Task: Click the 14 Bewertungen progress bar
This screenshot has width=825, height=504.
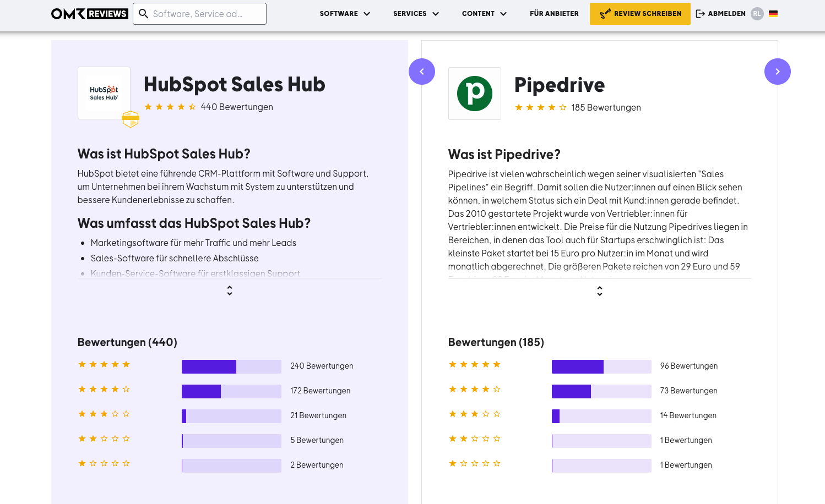Action: click(x=601, y=416)
